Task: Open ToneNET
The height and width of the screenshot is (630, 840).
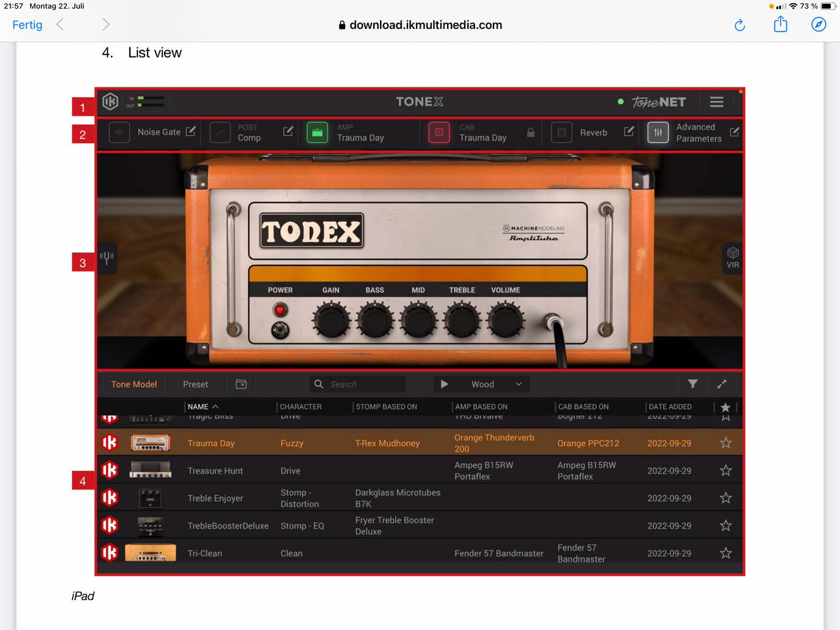Action: pos(658,102)
